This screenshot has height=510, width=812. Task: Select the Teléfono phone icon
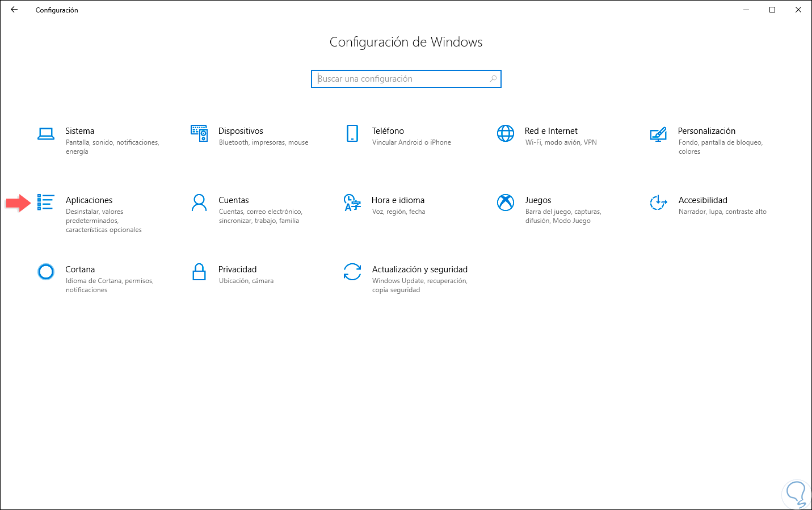[x=352, y=133]
